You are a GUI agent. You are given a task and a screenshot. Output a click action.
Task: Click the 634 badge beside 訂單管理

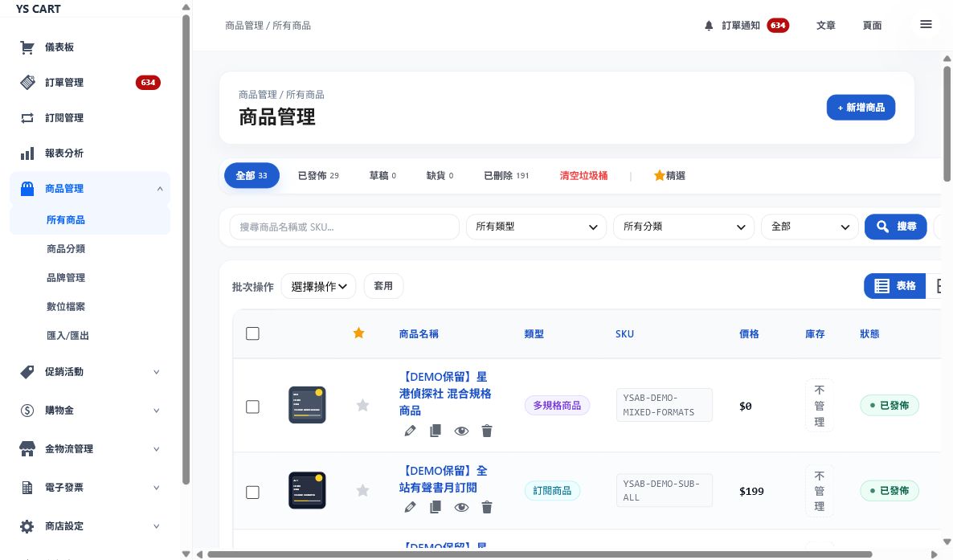point(148,83)
